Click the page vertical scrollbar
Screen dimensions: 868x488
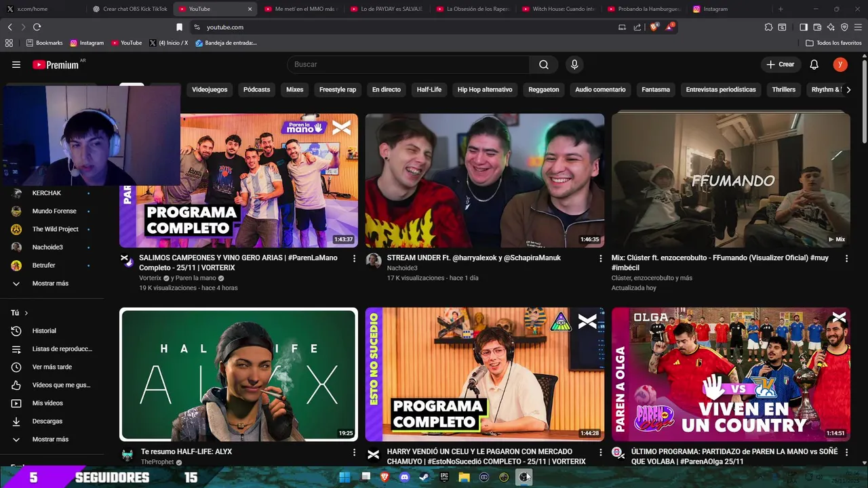(863, 102)
